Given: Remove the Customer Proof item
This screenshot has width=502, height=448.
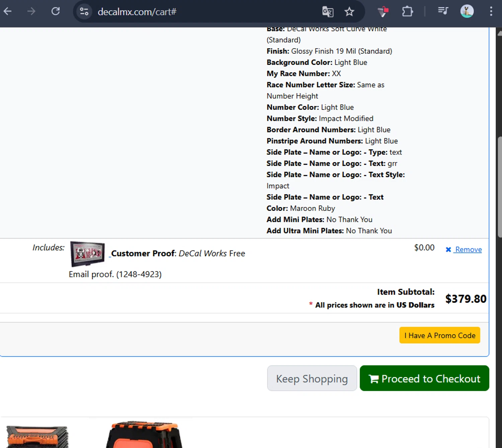Looking at the screenshot, I should click(x=468, y=250).
